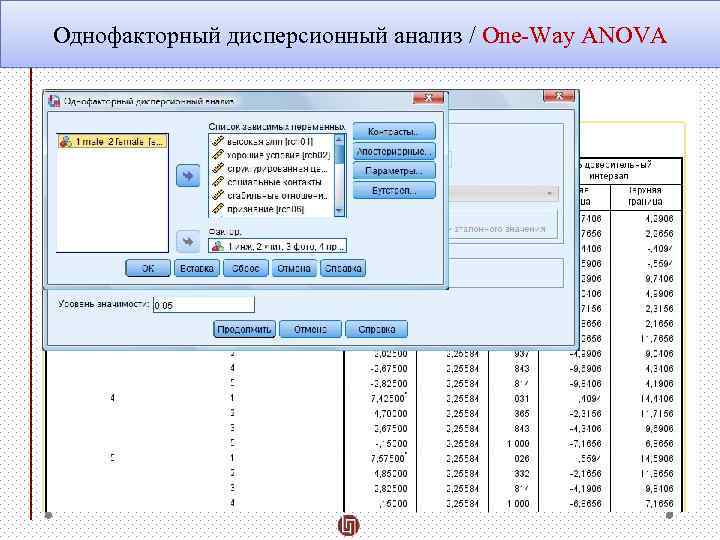
Task: Open the Бутстреп... settings
Action: coord(394,190)
